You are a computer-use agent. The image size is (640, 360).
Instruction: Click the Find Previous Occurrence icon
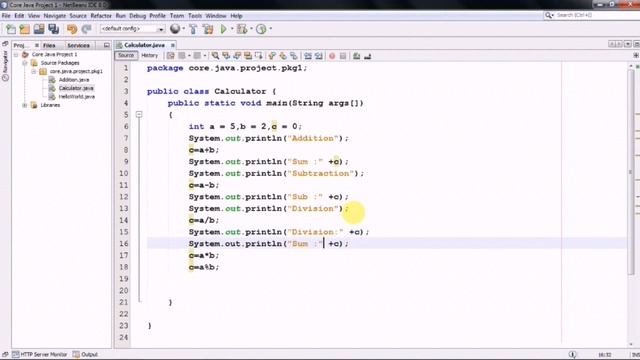coord(226,56)
